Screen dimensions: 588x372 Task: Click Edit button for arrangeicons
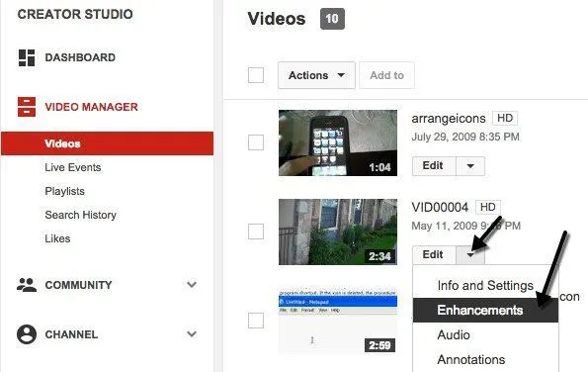tap(434, 166)
